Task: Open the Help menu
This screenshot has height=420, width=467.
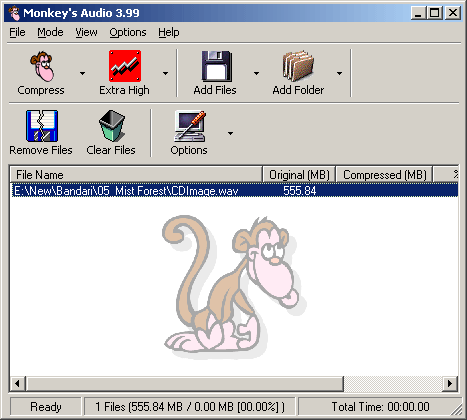Action: [x=169, y=32]
